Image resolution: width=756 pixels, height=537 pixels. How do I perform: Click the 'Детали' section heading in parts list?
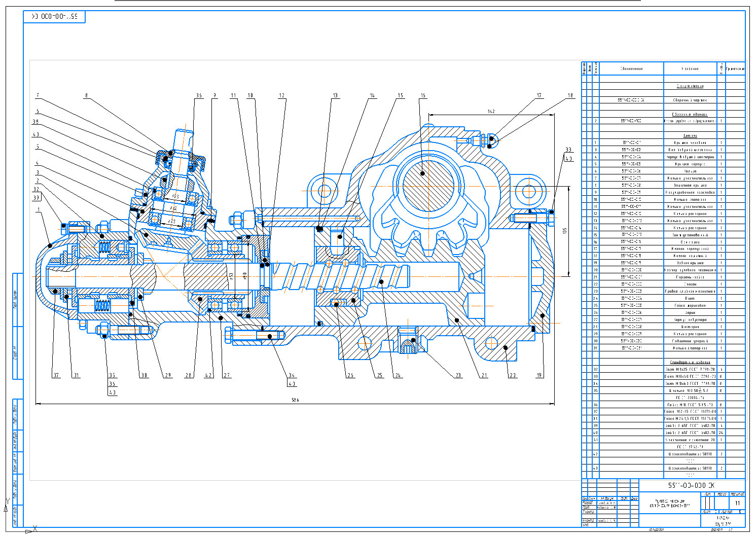click(690, 136)
